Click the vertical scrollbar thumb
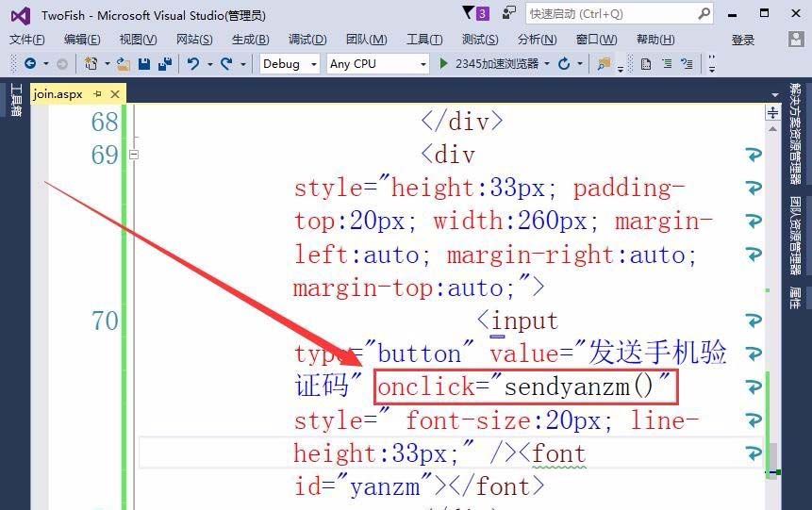Screen dimensions: 812x510 (x=771, y=459)
